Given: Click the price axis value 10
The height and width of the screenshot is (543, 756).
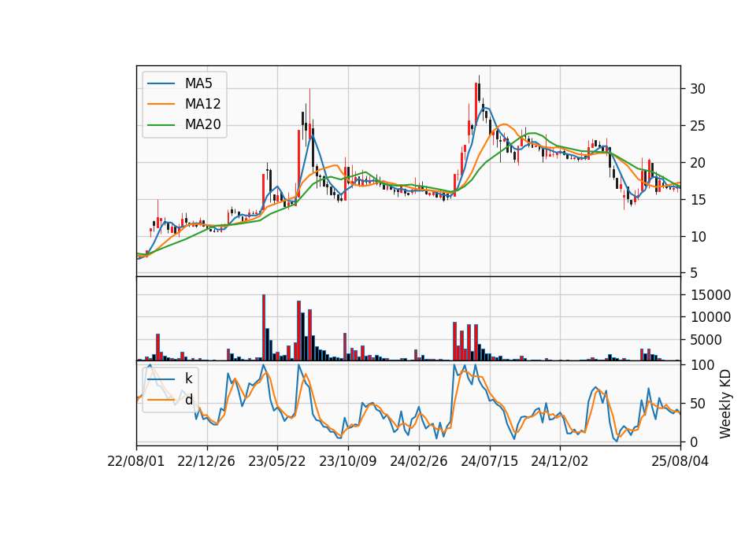Looking at the screenshot, I should (x=698, y=237).
